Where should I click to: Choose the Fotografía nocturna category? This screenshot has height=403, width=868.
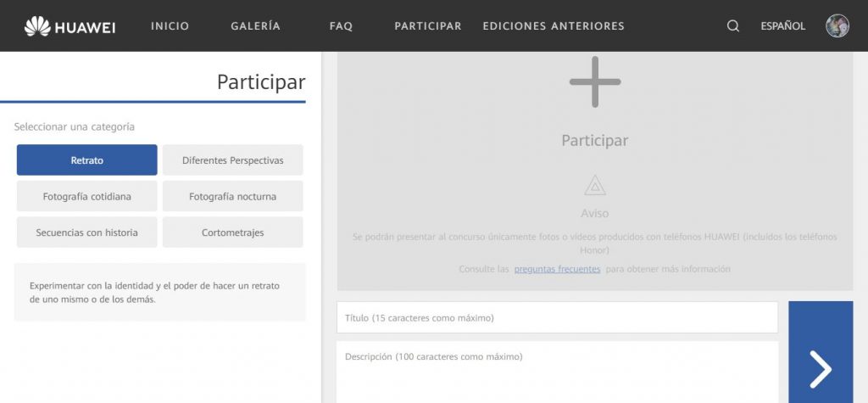pos(232,196)
